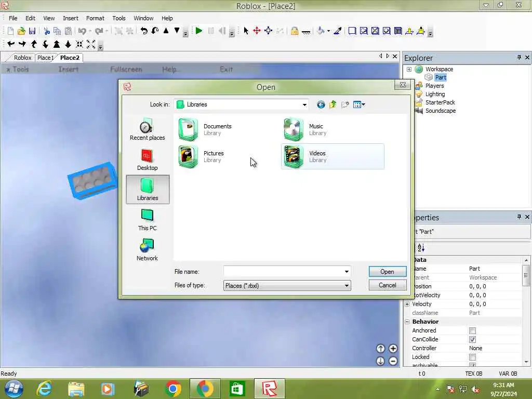Viewport: 532px width, 399px height.
Task: Expand the Look in folder dropdown
Action: (304, 104)
